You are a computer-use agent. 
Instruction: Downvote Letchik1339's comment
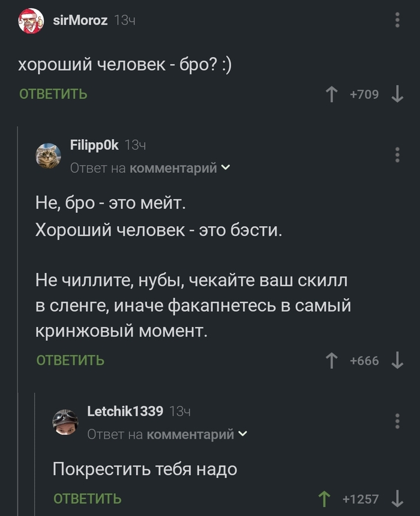click(x=397, y=499)
